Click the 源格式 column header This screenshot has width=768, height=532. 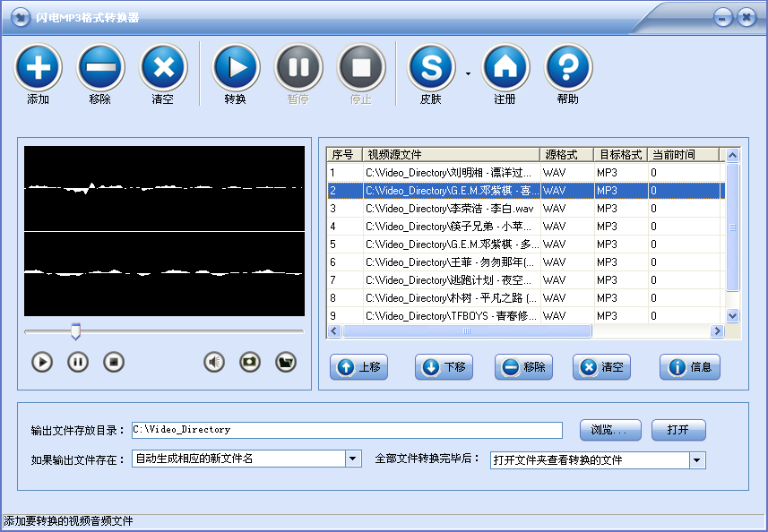[566, 155]
